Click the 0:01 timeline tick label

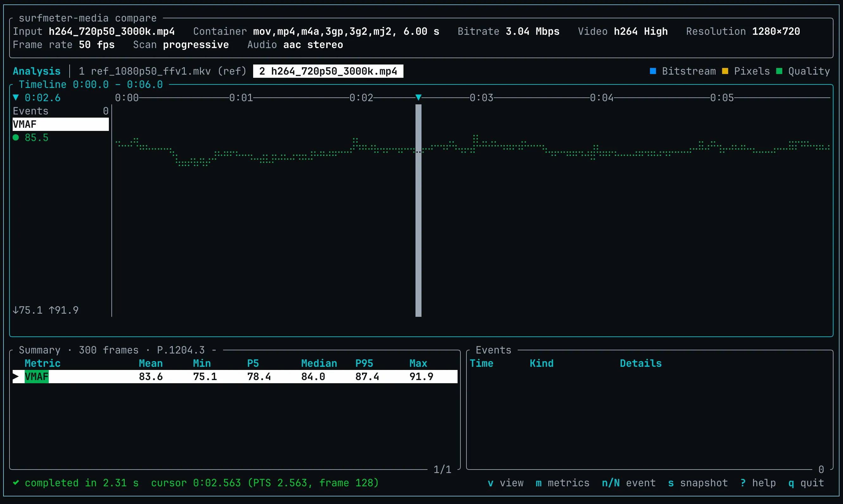[x=241, y=98]
